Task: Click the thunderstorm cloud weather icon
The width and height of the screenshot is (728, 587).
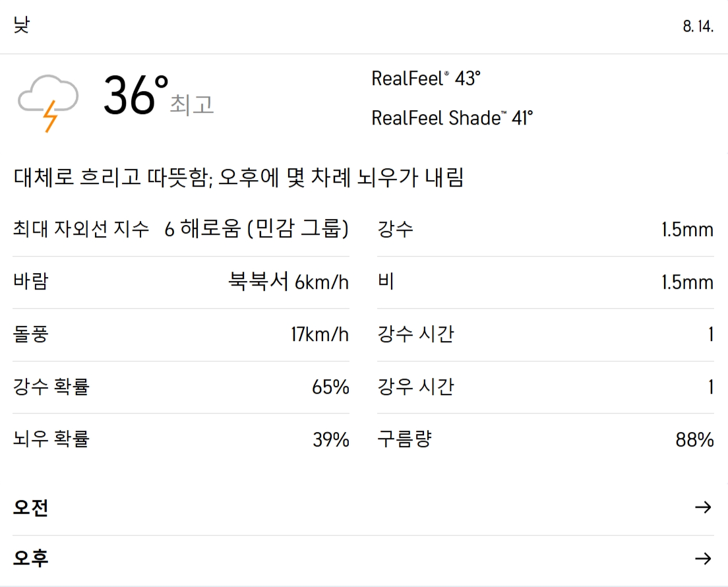Action: click(x=47, y=101)
